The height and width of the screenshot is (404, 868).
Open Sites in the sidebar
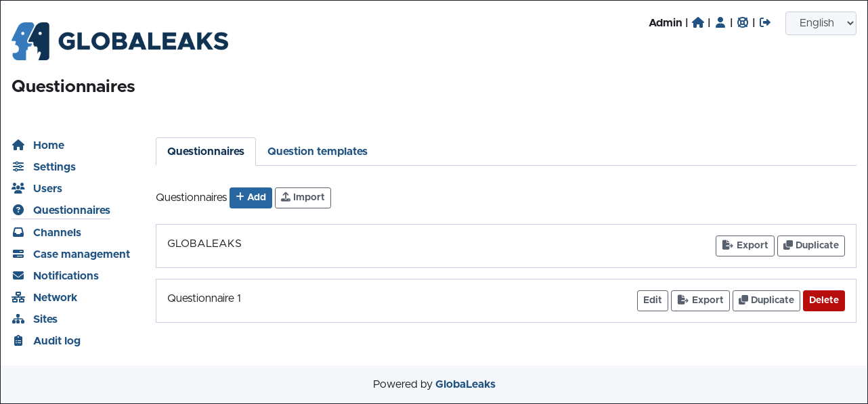(45, 319)
